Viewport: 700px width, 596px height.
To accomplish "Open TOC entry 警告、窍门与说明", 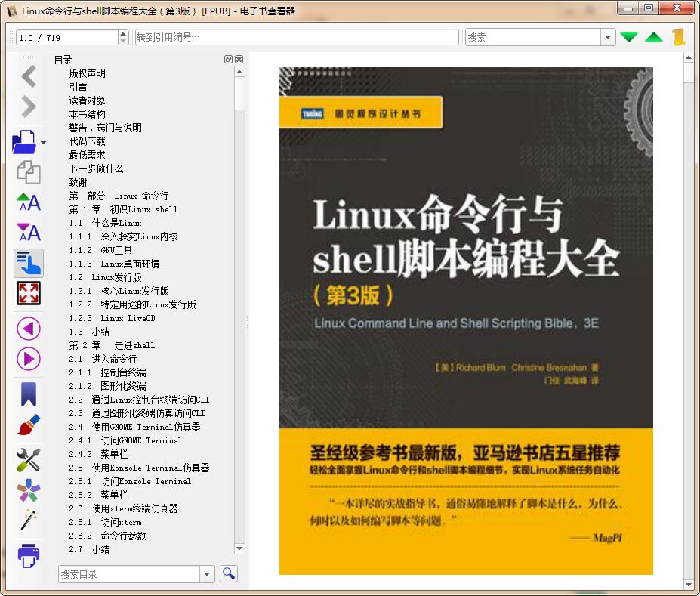I will [x=106, y=128].
